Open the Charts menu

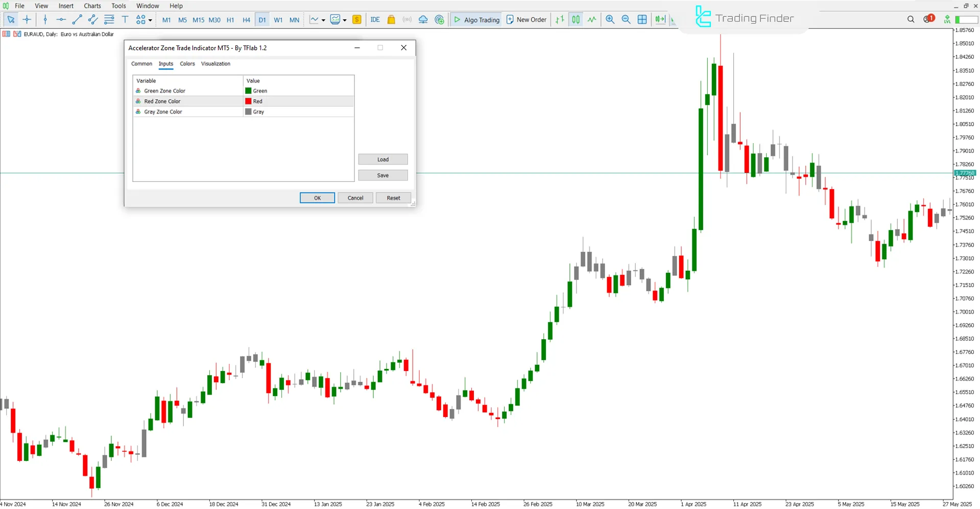point(92,6)
